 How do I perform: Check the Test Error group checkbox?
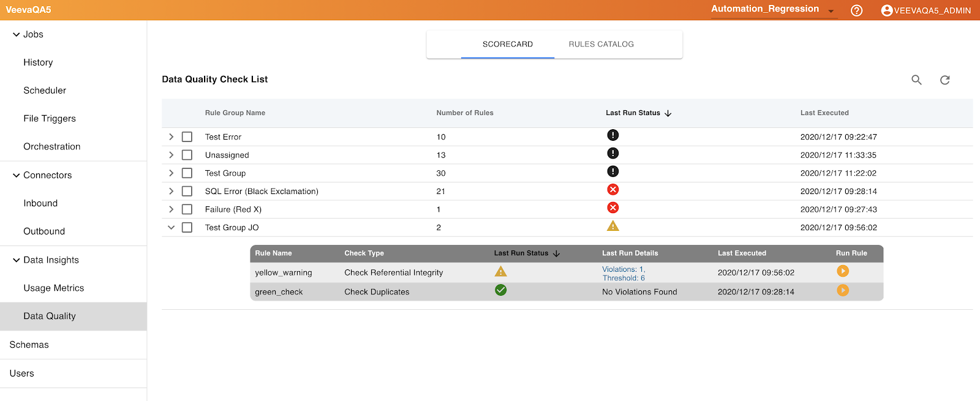coord(187,137)
